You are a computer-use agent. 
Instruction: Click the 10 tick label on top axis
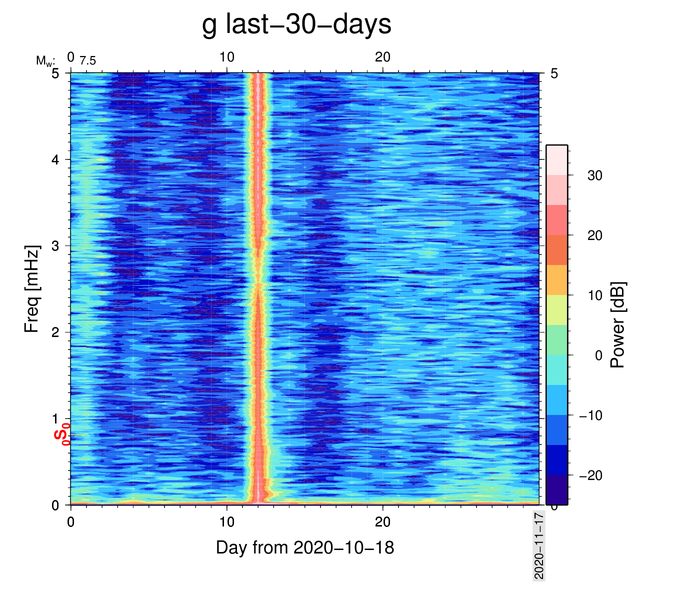226,57
